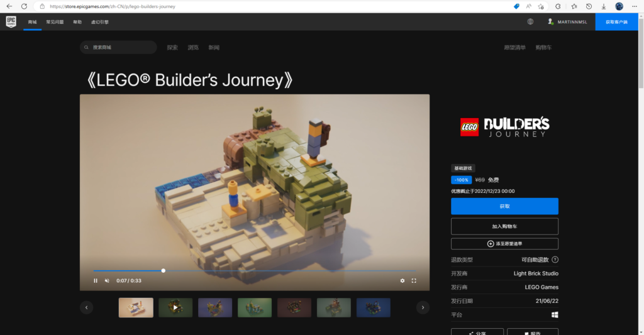644x335 pixels.
Task: Open the browser history panel
Action: (x=589, y=6)
